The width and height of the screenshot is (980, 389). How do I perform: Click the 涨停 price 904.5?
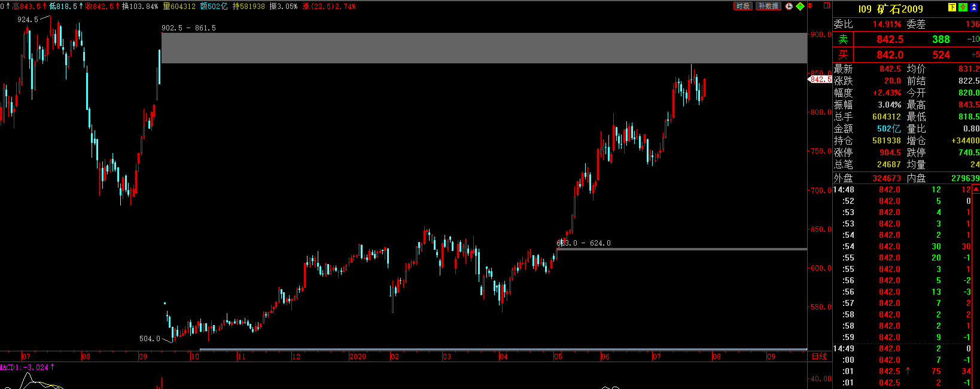click(890, 153)
